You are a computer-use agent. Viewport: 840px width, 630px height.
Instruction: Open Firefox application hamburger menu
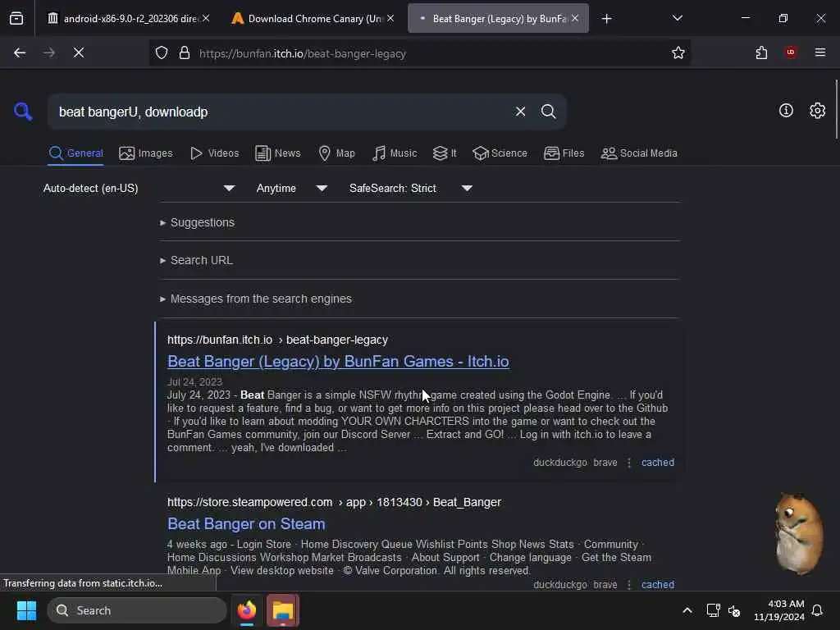click(819, 52)
